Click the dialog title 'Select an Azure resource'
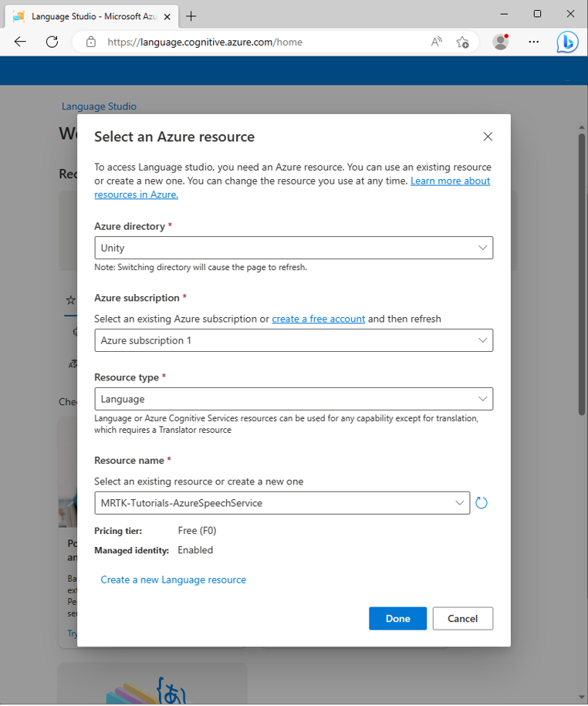 pos(174,137)
